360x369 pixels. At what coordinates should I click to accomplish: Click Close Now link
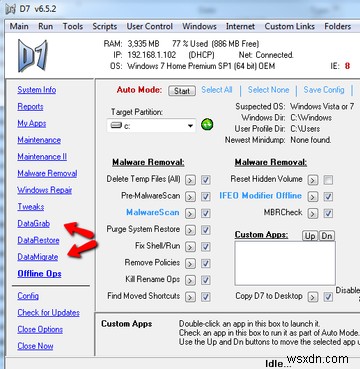35,346
